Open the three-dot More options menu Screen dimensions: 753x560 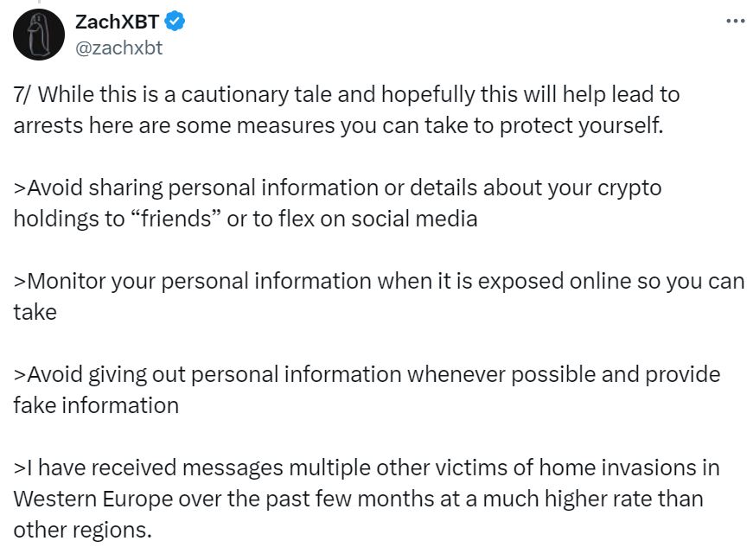point(735,21)
